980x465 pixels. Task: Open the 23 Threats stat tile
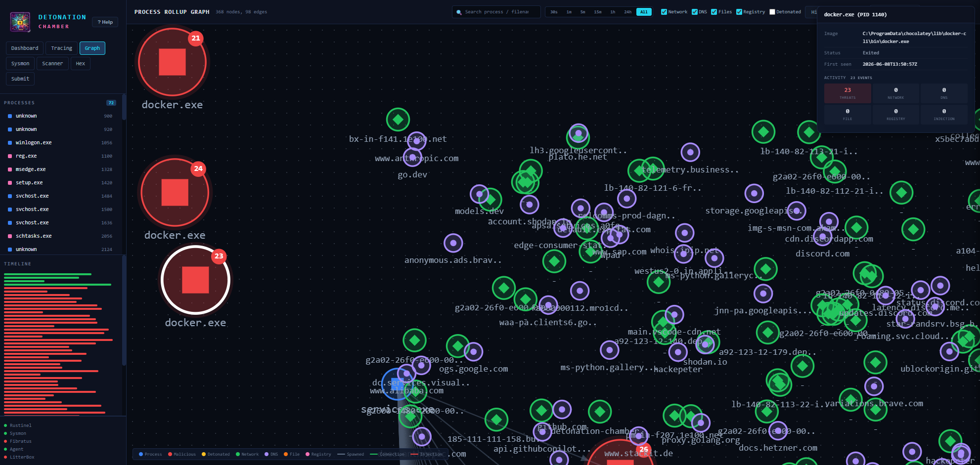pos(847,93)
